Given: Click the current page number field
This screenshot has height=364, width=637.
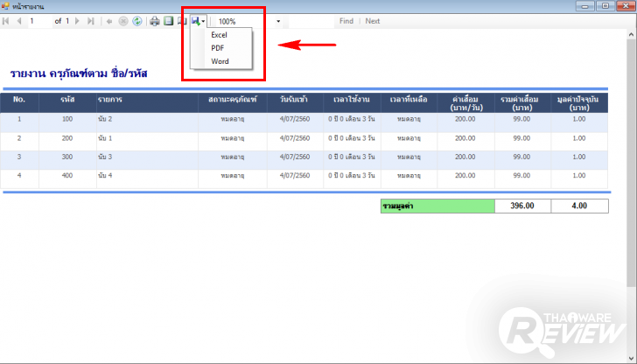Looking at the screenshot, I should click(x=40, y=21).
